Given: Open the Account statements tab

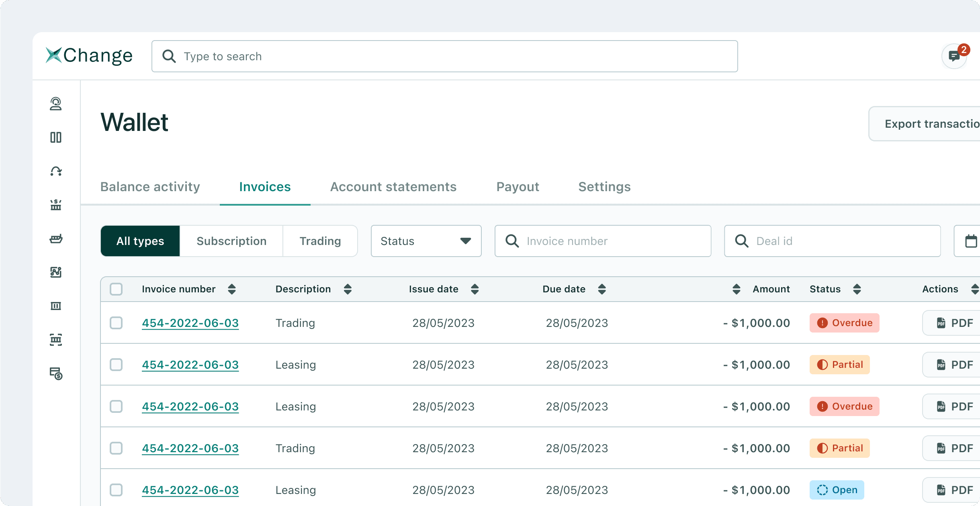Looking at the screenshot, I should 393,187.
